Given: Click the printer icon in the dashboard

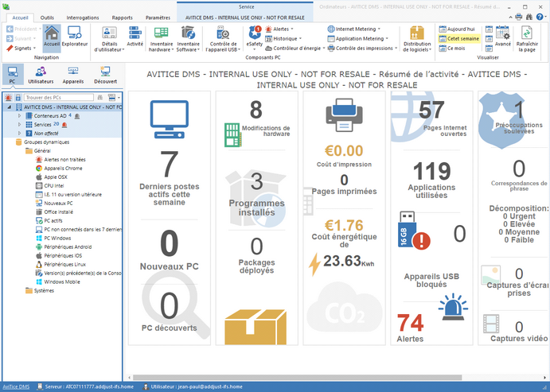Looking at the screenshot, I should coord(344,115).
